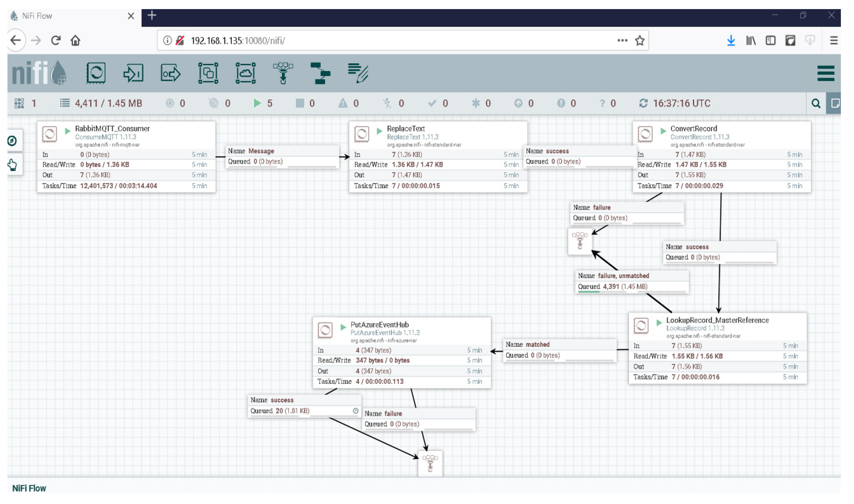The width and height of the screenshot is (854, 504).
Task: Select the Output Port toolbar icon
Action: click(171, 73)
